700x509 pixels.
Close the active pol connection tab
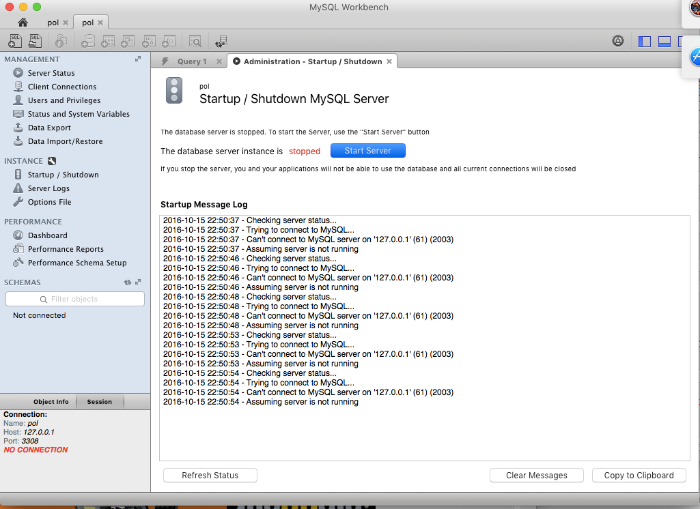100,22
